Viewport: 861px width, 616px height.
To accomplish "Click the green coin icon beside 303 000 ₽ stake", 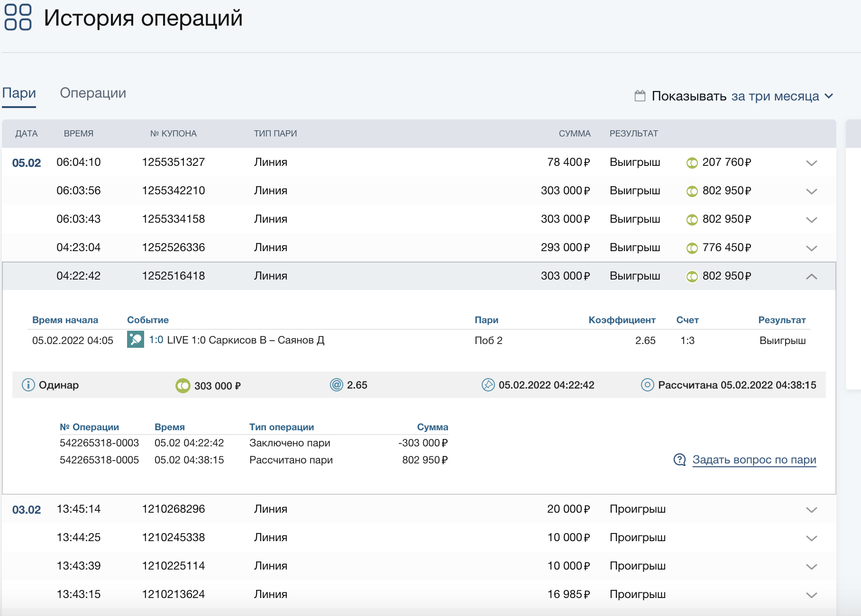I will 183,386.
